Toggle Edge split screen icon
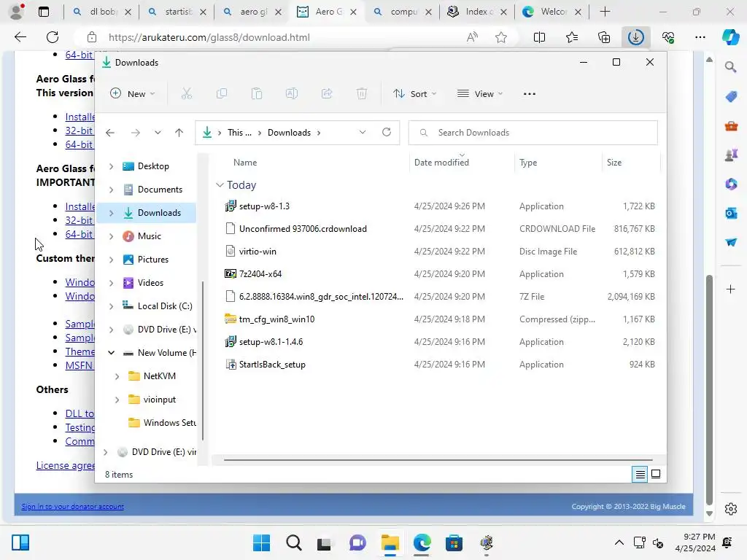This screenshot has width=747, height=560. (539, 37)
